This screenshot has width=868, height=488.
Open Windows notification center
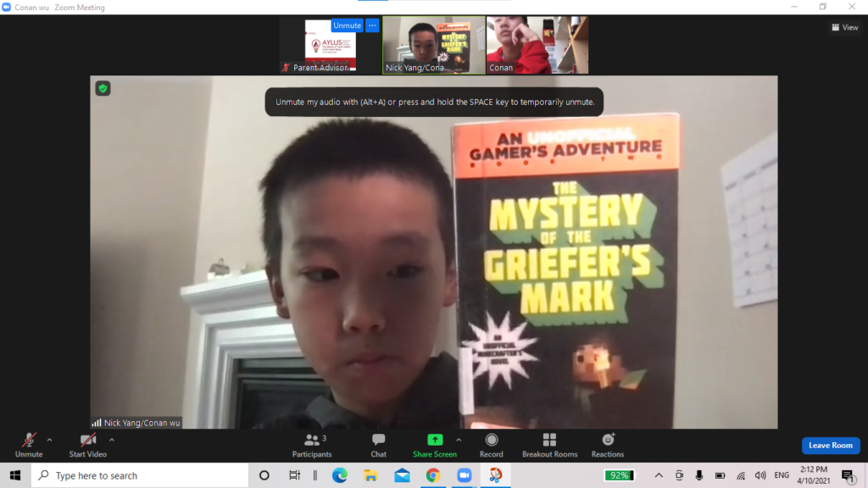tap(848, 475)
